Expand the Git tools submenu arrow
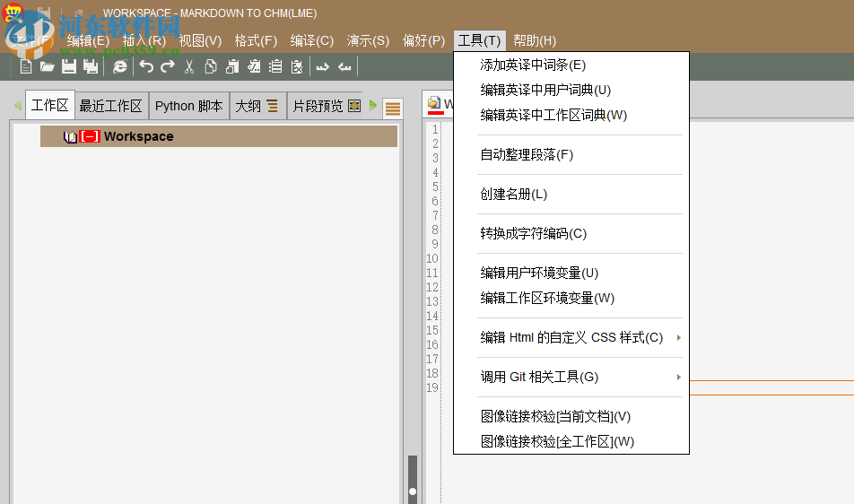 click(x=678, y=378)
